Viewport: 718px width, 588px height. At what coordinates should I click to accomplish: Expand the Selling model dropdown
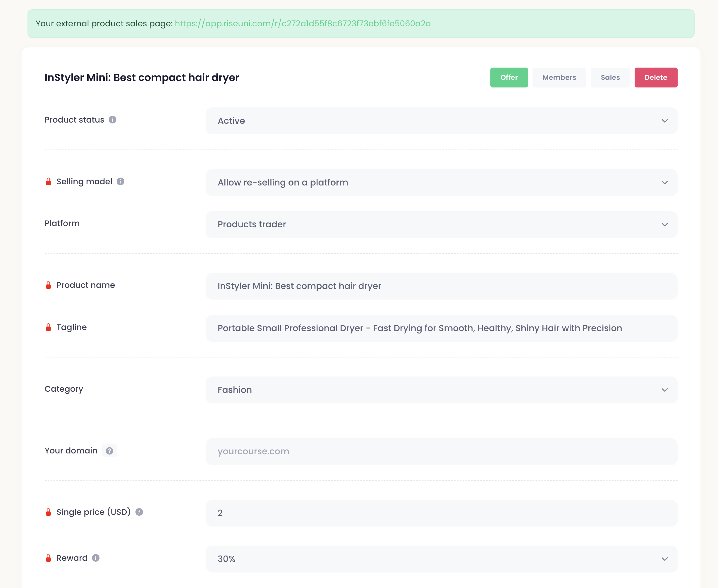coord(441,183)
